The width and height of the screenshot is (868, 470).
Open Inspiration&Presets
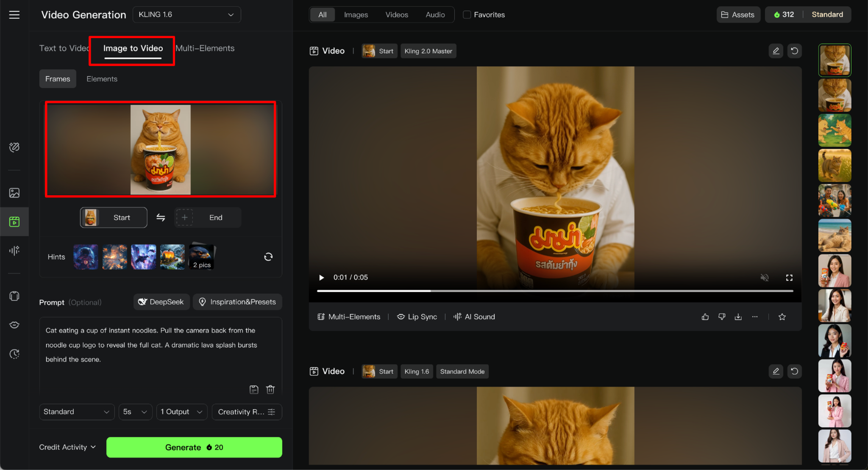coord(237,302)
